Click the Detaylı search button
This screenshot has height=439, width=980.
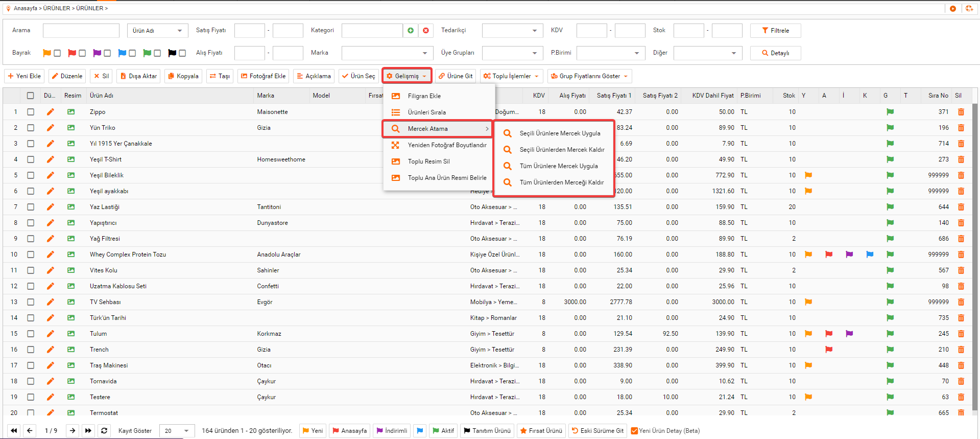[775, 53]
